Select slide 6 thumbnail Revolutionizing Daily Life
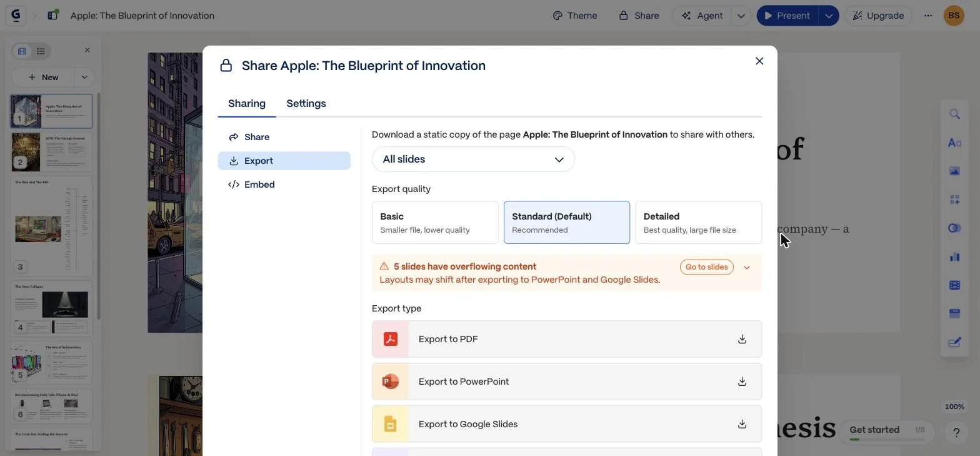This screenshot has width=980, height=456. (51, 406)
